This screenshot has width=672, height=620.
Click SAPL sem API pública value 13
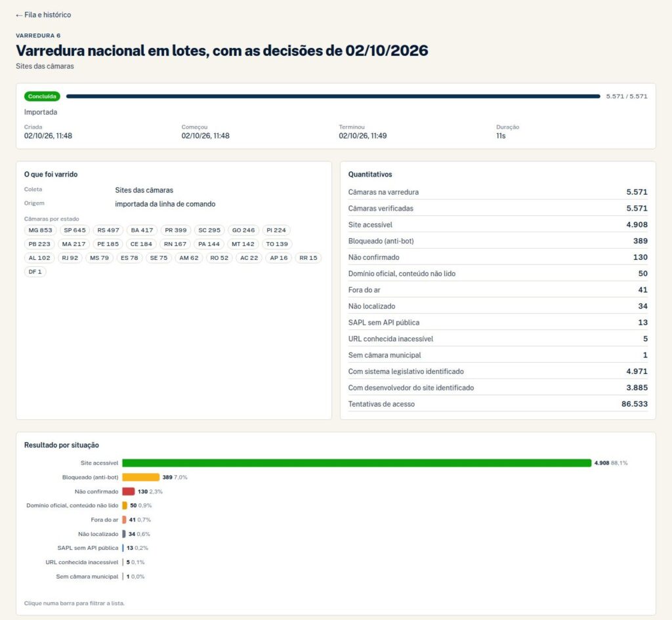click(x=642, y=322)
